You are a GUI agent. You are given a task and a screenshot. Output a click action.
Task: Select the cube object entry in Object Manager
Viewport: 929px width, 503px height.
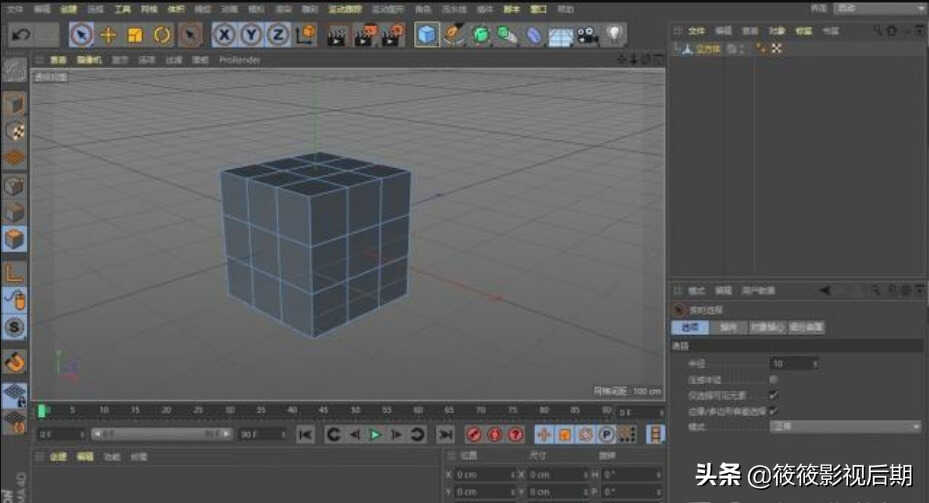[x=707, y=49]
